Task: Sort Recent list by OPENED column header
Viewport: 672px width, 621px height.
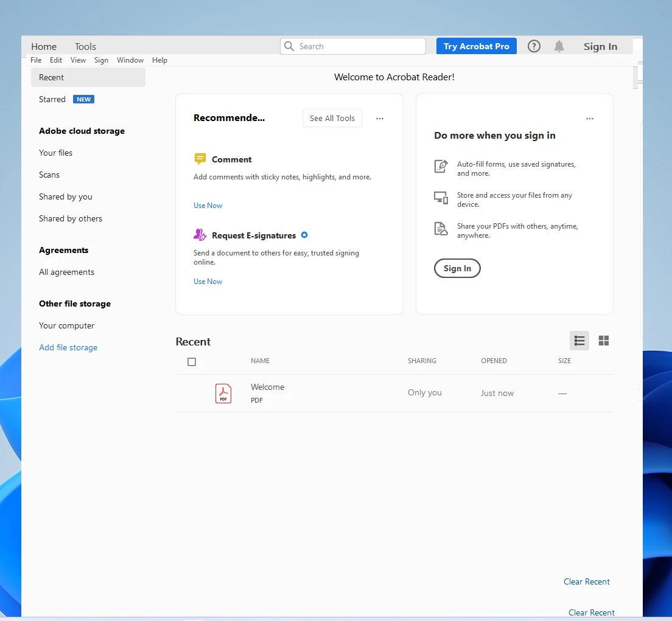Action: (x=494, y=361)
